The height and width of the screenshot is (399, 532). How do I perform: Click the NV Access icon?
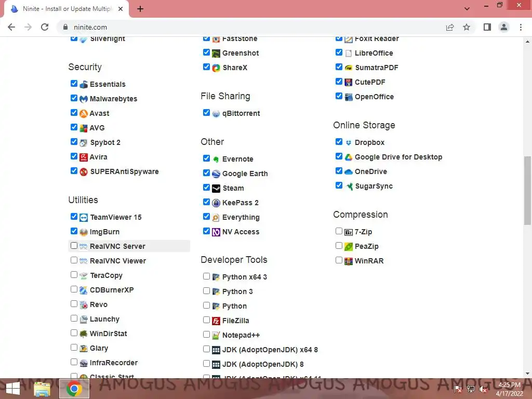216,232
